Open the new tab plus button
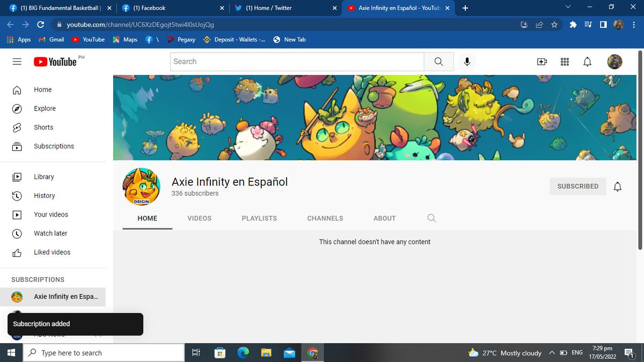Screen dimensions: 644x362 pyautogui.click(x=465, y=8)
